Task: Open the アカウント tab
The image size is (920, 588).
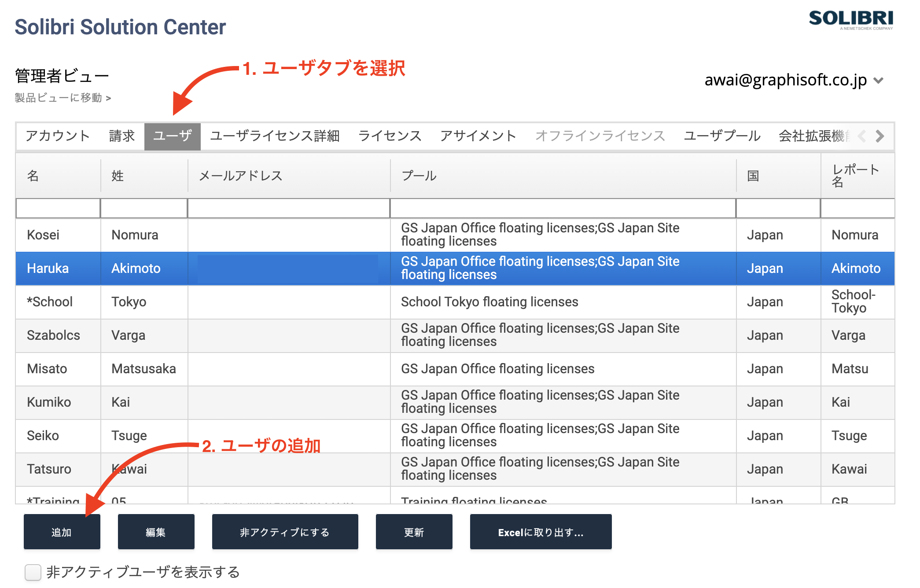Action: click(58, 136)
